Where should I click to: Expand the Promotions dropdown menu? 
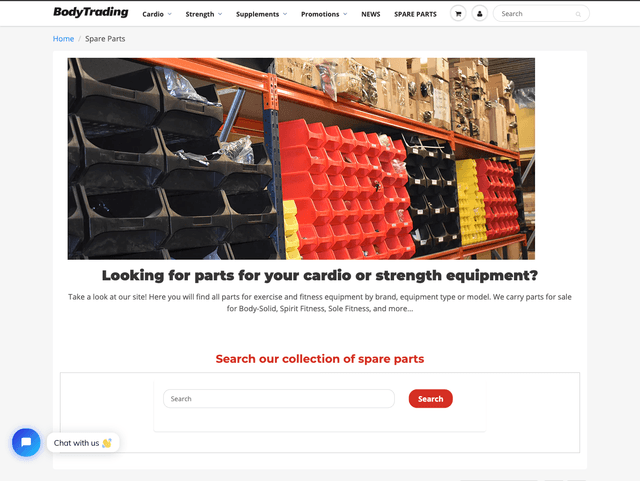tap(324, 14)
